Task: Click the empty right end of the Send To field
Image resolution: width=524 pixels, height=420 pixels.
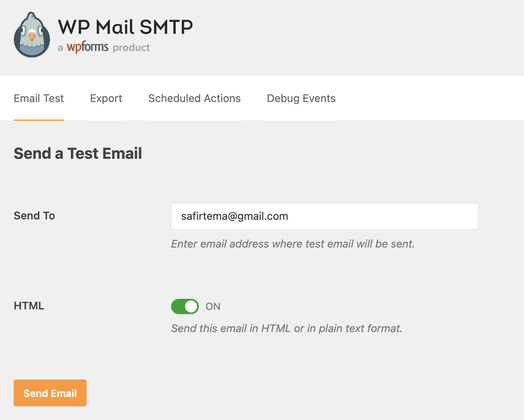Action: pos(448,216)
